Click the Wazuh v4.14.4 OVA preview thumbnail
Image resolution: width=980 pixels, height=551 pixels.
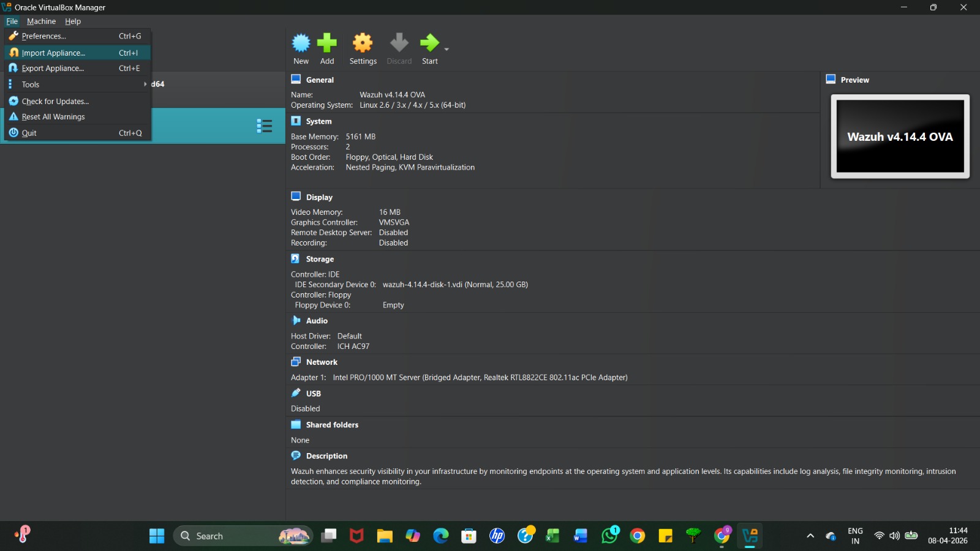pos(900,137)
